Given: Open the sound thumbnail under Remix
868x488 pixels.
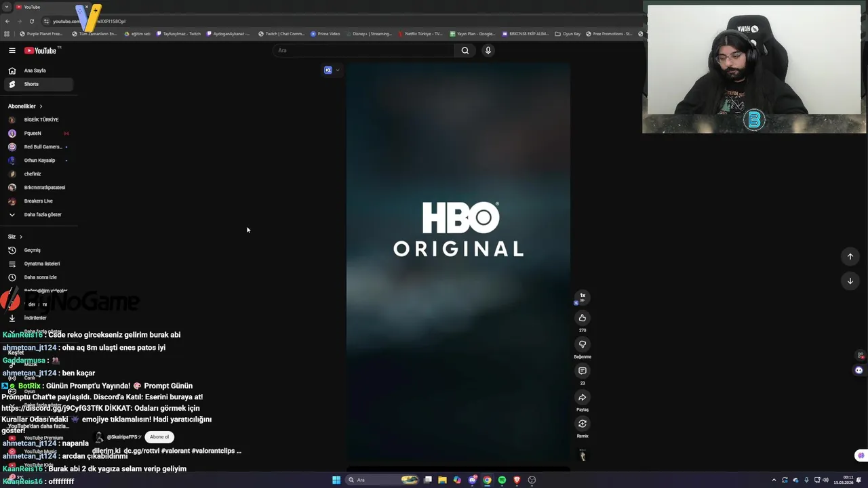Looking at the screenshot, I should [582, 455].
